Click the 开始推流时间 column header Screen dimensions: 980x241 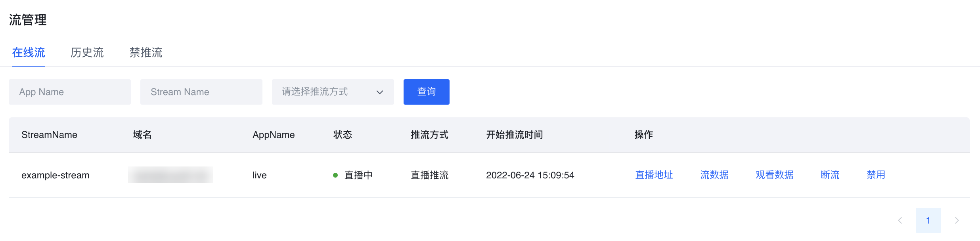pyautogui.click(x=515, y=135)
